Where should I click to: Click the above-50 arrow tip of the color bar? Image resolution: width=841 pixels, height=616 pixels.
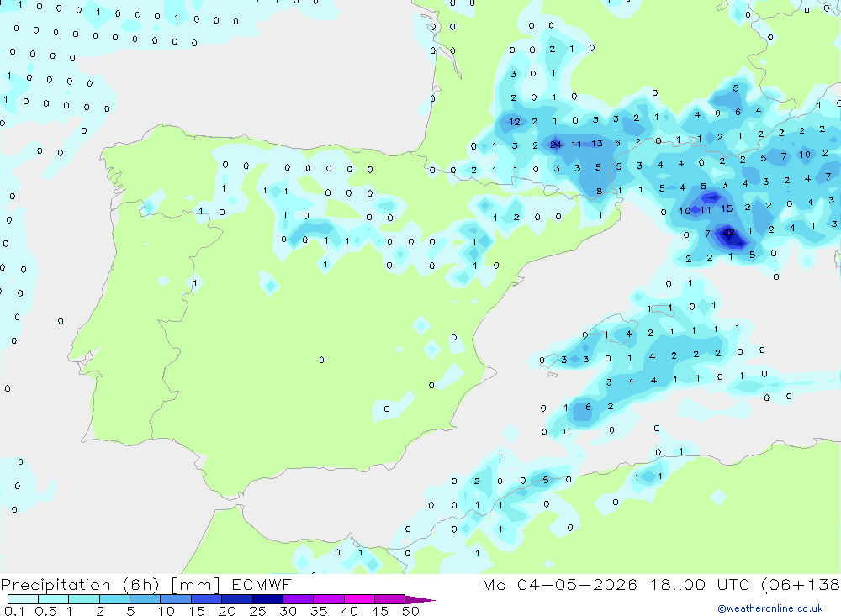(x=421, y=600)
